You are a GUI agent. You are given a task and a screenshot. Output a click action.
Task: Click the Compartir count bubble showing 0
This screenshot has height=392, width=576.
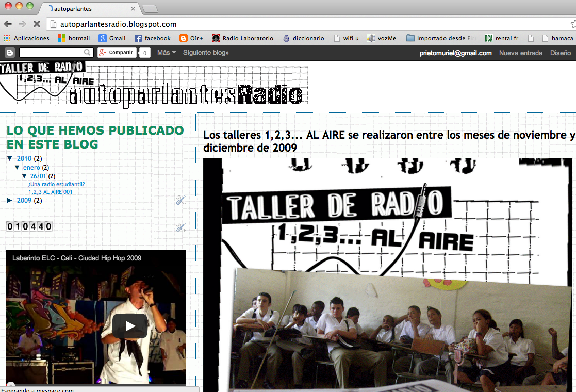click(x=144, y=53)
